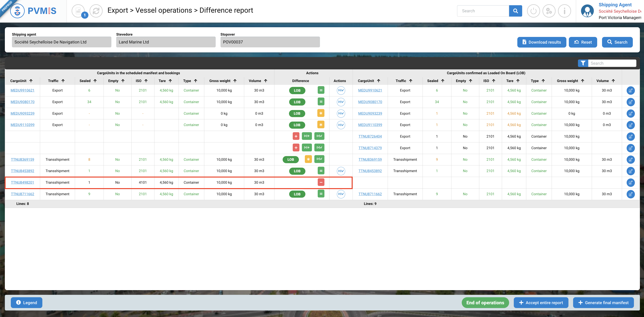Open the Legend panel
This screenshot has width=644, height=317.
(x=26, y=302)
